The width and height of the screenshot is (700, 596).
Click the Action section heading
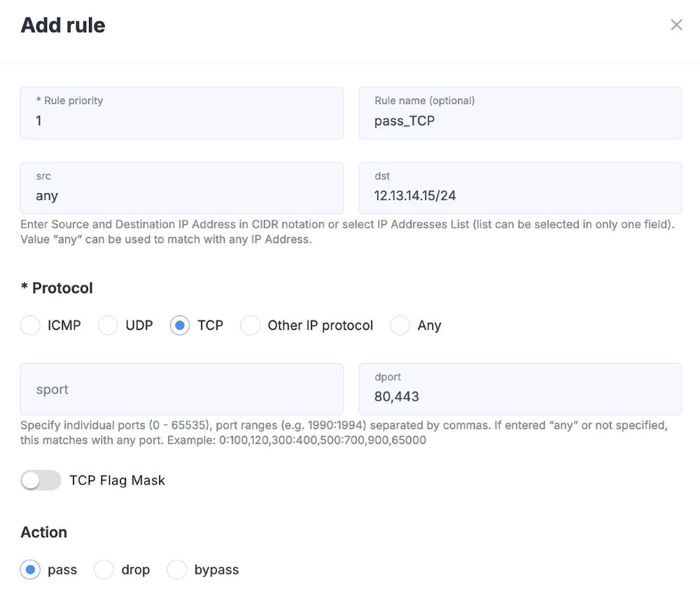tap(43, 532)
